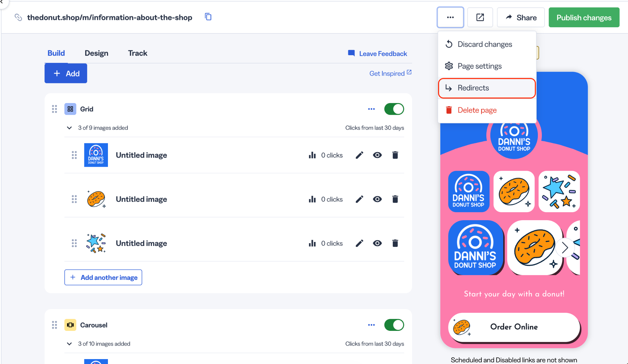Copy the page URL with the copy icon

point(208,17)
